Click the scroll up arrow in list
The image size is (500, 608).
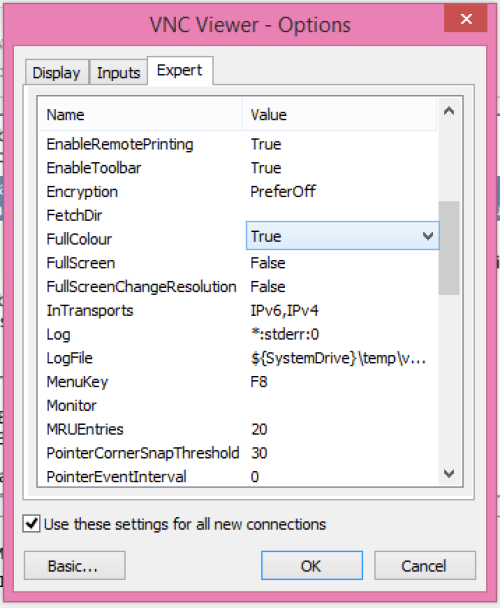pyautogui.click(x=449, y=111)
